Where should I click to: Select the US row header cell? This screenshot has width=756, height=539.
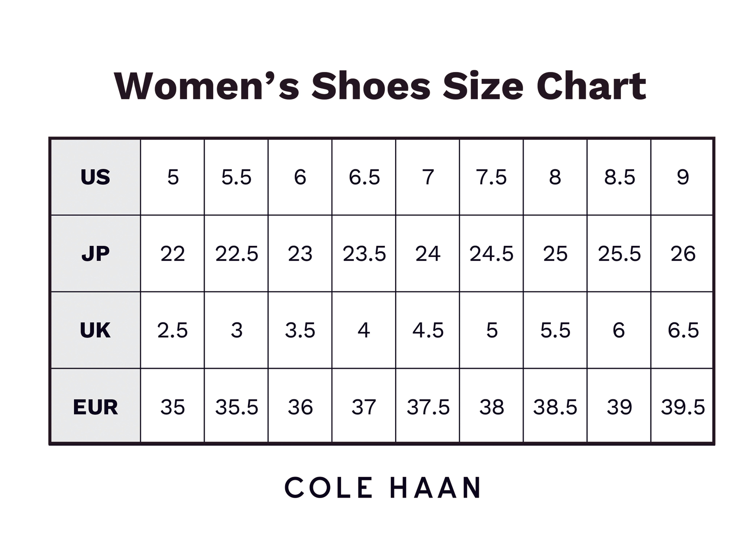click(x=95, y=177)
